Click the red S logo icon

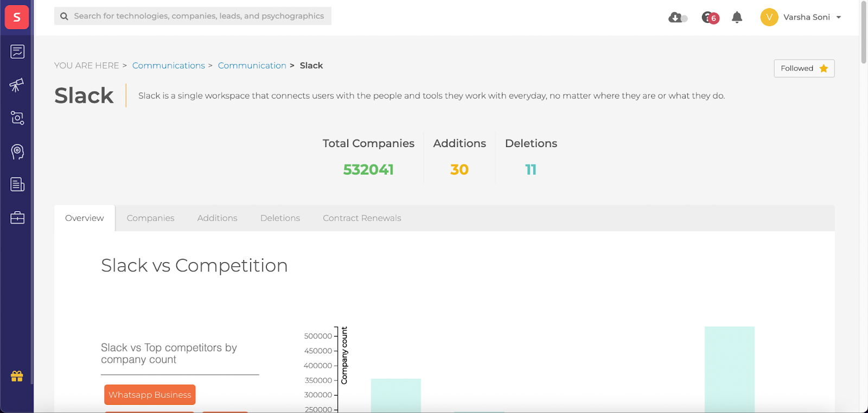[x=17, y=17]
